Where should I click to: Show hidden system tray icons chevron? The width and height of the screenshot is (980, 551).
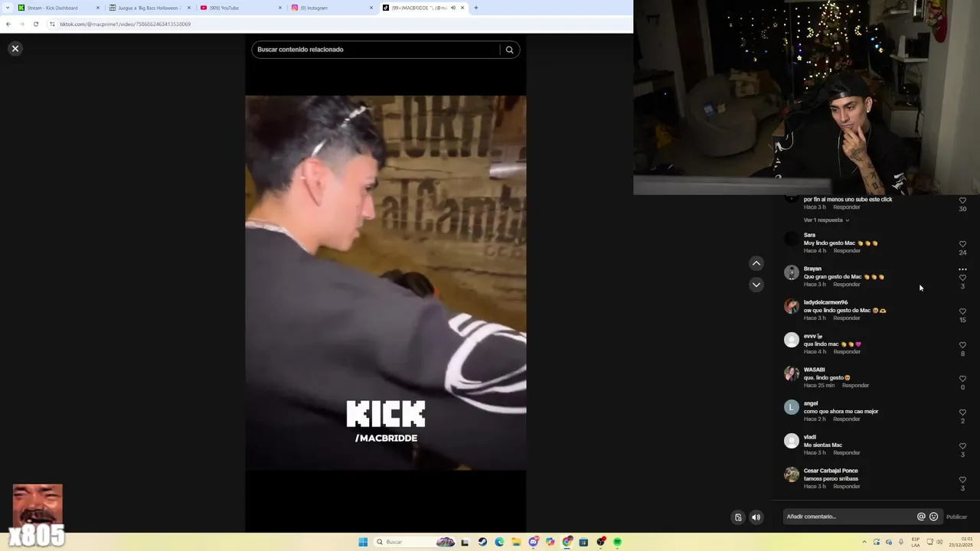[x=864, y=542]
